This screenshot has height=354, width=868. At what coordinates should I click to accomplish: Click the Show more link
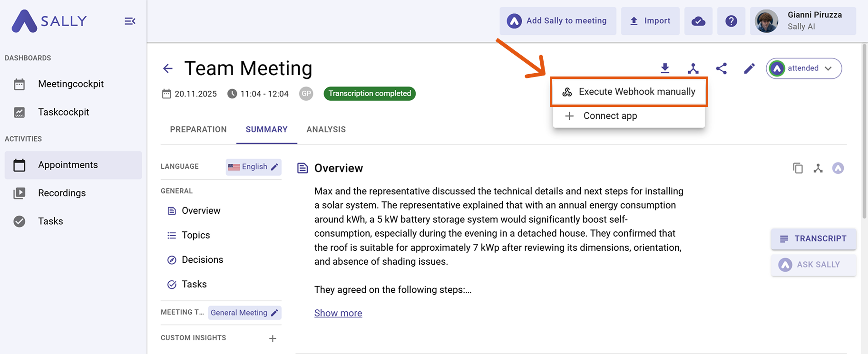pyautogui.click(x=338, y=313)
